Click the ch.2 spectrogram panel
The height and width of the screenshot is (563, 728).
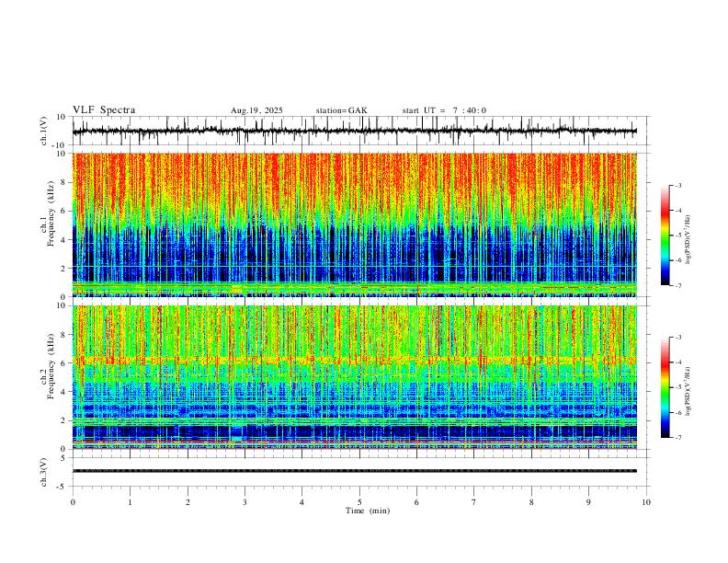pyautogui.click(x=355, y=377)
